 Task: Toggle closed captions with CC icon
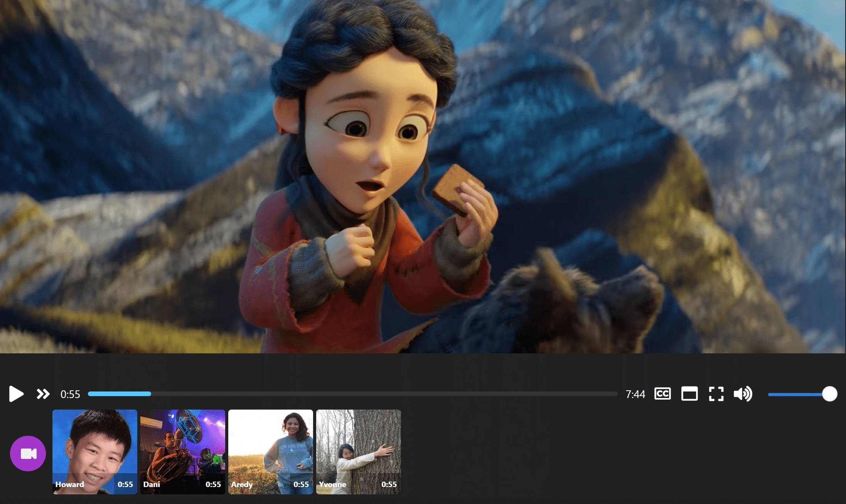point(662,394)
